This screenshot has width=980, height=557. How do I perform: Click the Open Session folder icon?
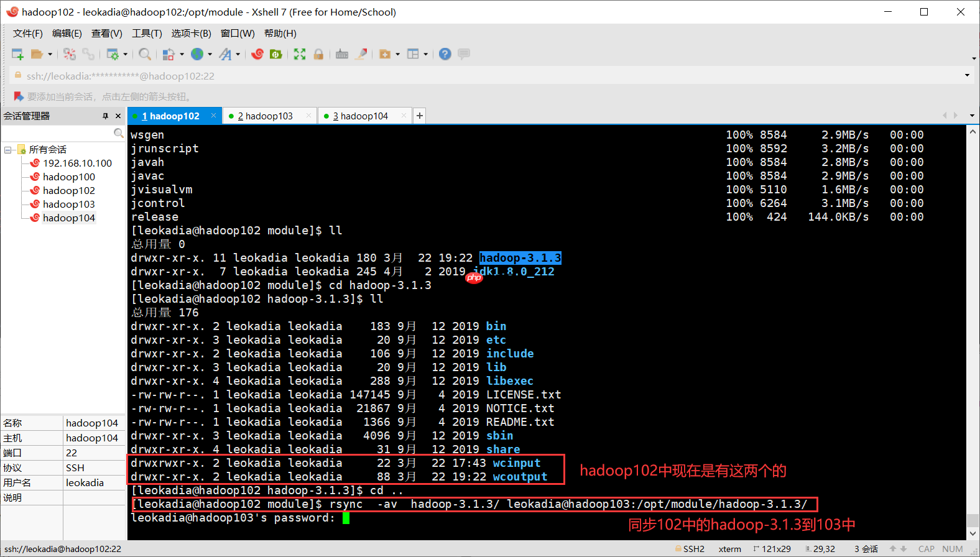[37, 54]
